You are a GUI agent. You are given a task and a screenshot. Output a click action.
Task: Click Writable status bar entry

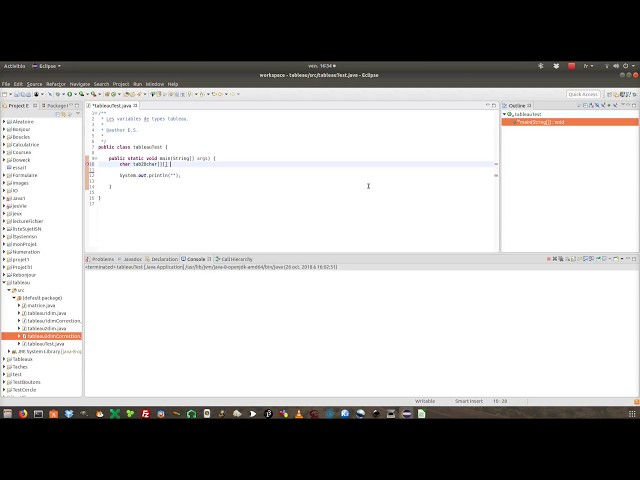click(425, 401)
